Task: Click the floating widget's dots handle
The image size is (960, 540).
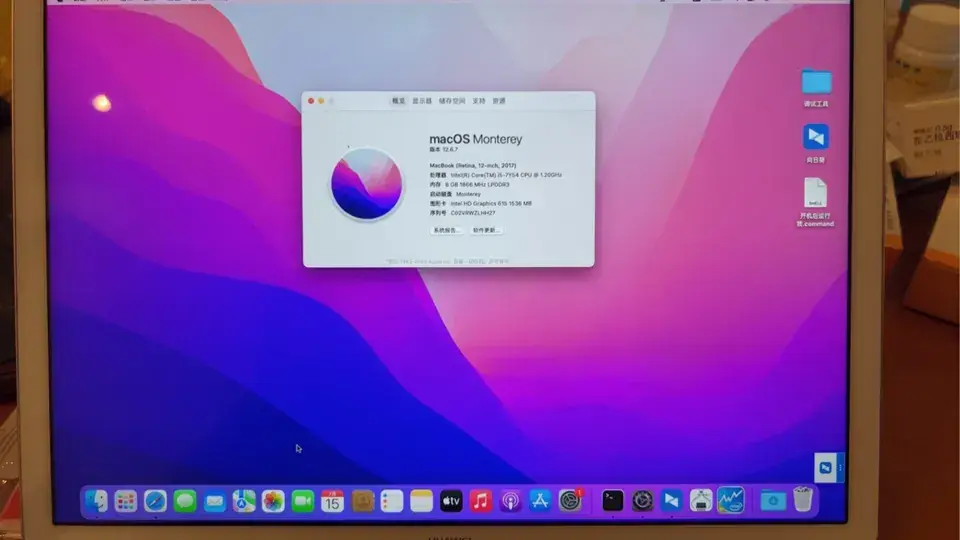Action: (x=841, y=468)
